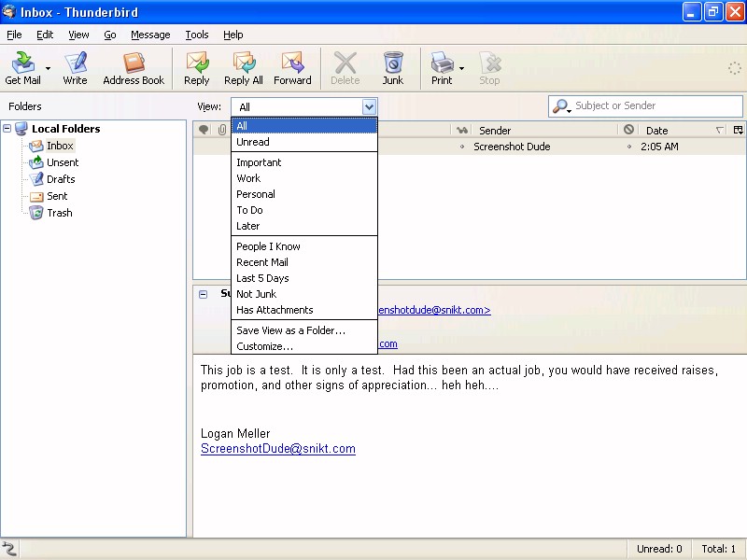Click the Write message icon

(75, 68)
